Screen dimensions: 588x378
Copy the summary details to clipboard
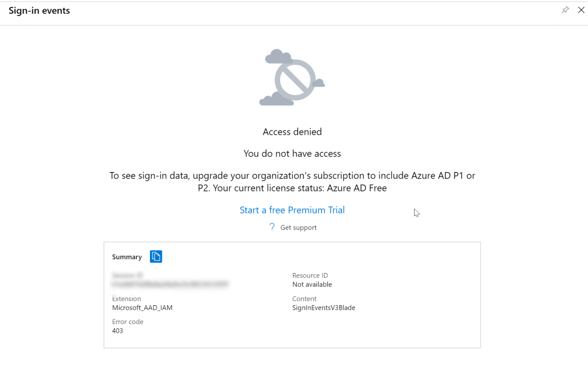coord(156,256)
